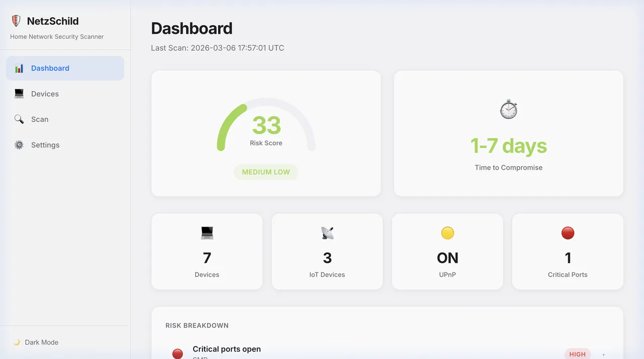Go to the Scan page
The width and height of the screenshot is (644, 359).
tap(65, 119)
